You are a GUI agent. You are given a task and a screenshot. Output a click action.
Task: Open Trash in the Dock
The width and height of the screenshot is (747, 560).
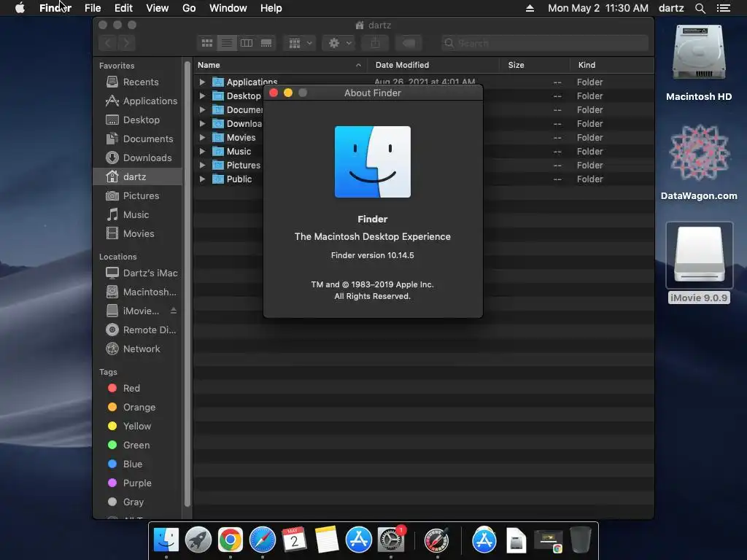[x=580, y=540]
